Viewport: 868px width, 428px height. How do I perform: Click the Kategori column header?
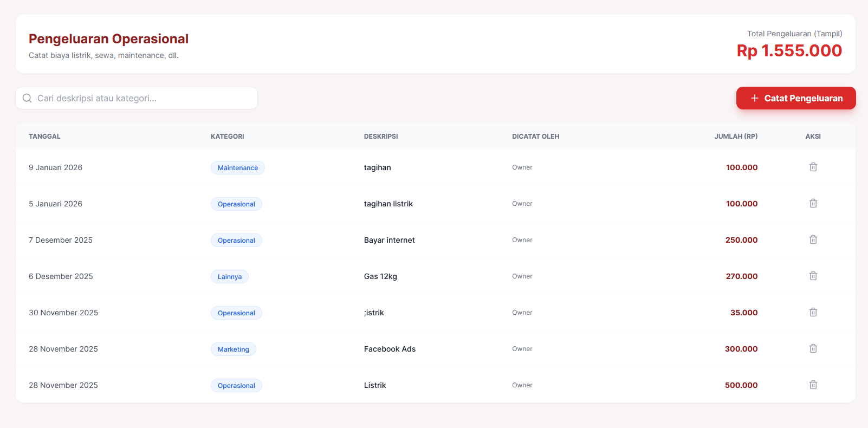point(227,137)
